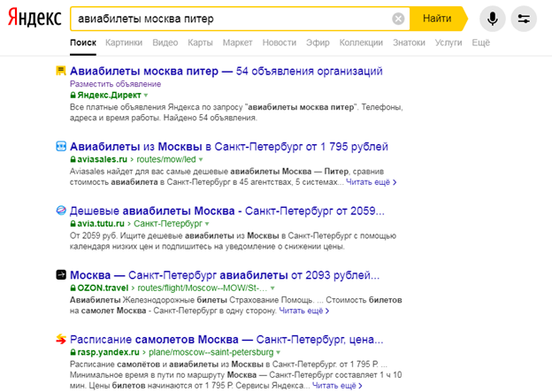Clear the search query with X icon
Image resolution: width=552 pixels, height=392 pixels.
click(x=398, y=19)
